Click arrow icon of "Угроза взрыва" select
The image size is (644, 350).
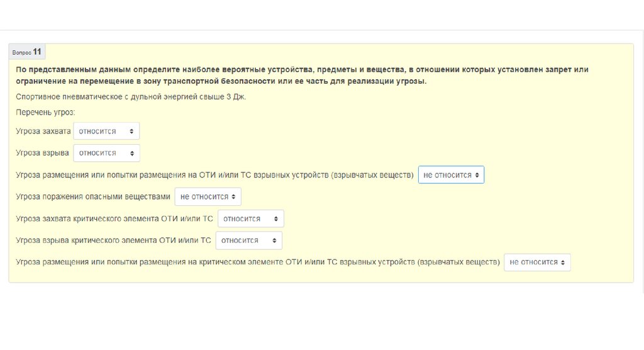pyautogui.click(x=131, y=153)
